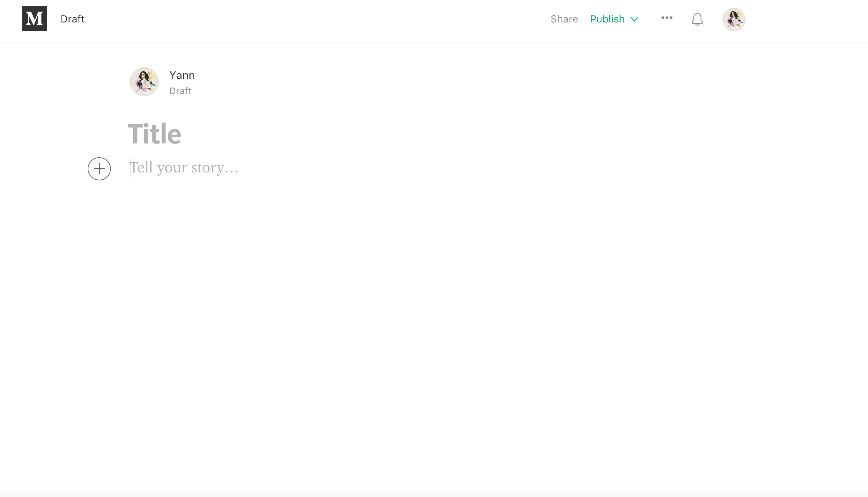Screen dimensions: 868x497
Task: Click Publish to publish the story
Action: pos(607,19)
